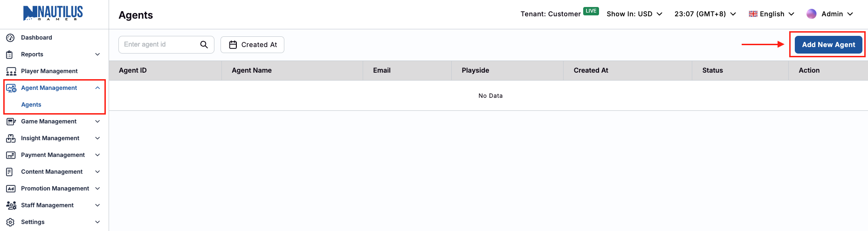Image resolution: width=868 pixels, height=231 pixels.
Task: Focus the Enter agent id field
Action: (158, 45)
